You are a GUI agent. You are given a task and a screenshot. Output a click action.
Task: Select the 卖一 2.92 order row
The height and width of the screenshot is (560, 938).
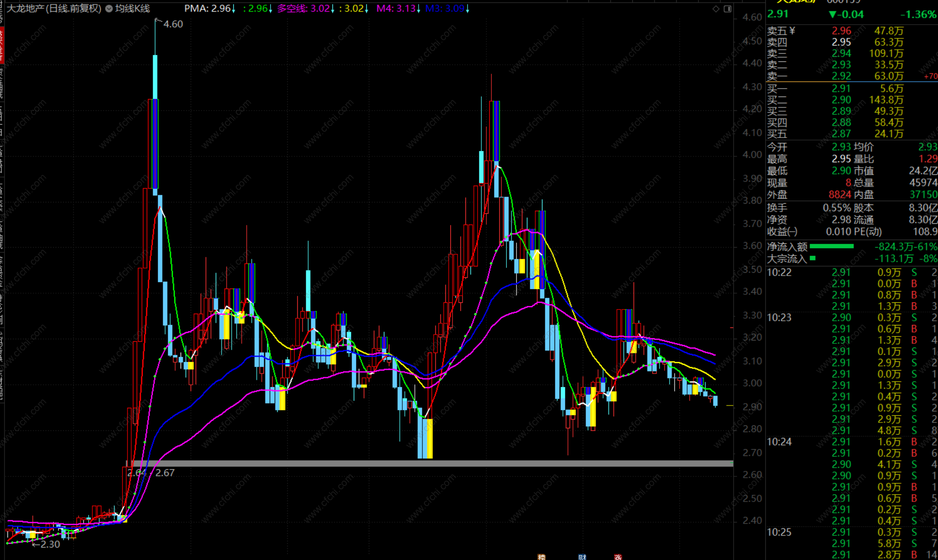pos(841,76)
